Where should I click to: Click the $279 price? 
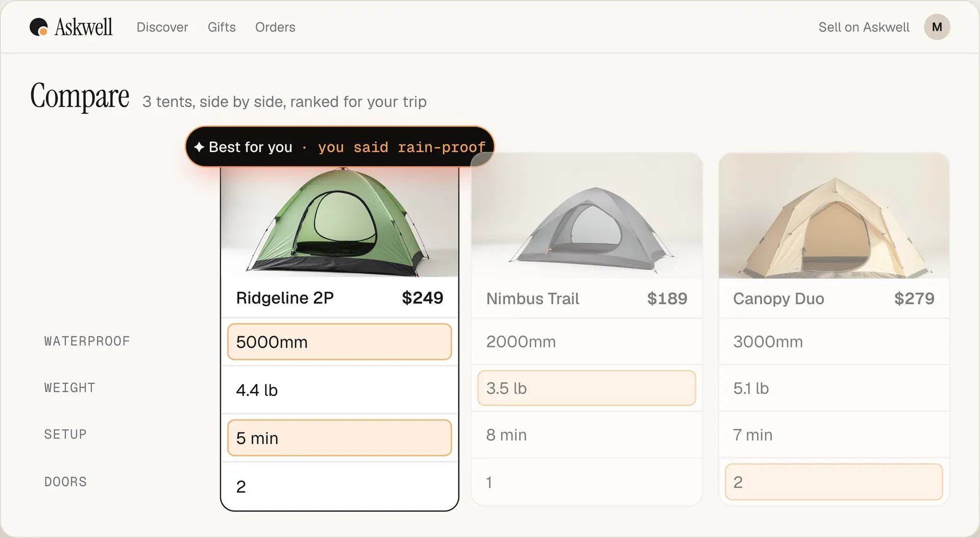point(914,299)
